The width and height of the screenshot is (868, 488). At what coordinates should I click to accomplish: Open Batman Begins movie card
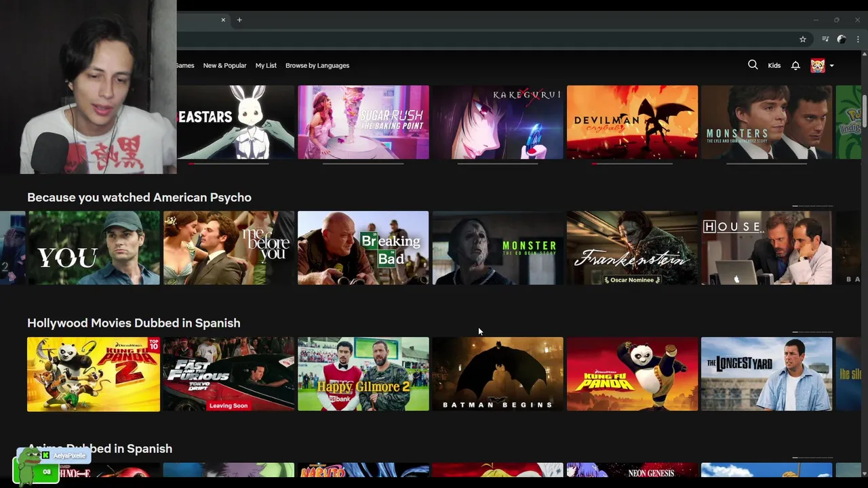click(x=498, y=374)
